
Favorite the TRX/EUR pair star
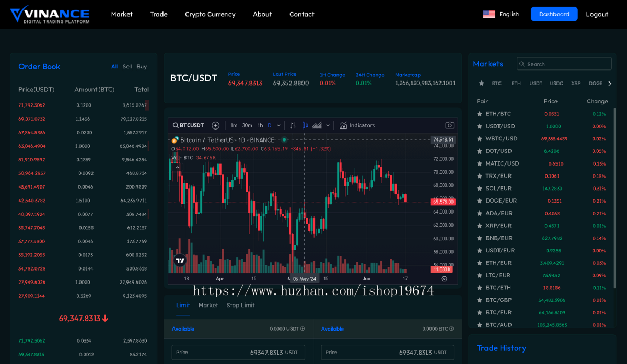coord(480,176)
